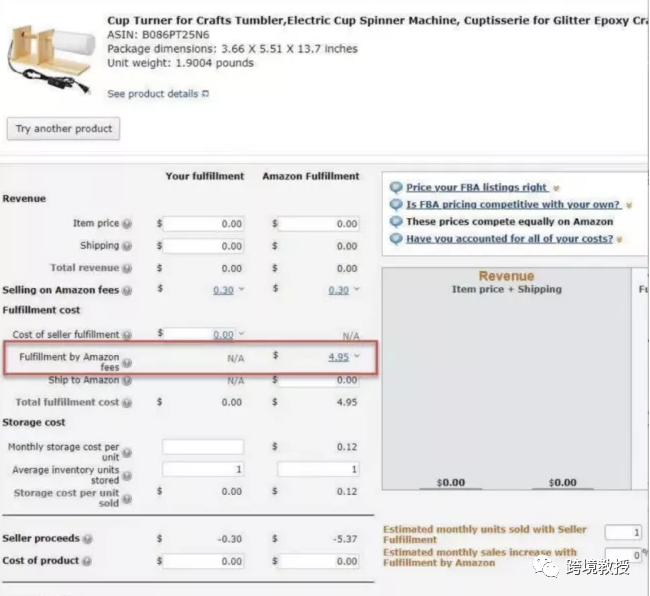This screenshot has height=596, width=650.
Task: Click the Item price help icon
Action: (x=127, y=224)
